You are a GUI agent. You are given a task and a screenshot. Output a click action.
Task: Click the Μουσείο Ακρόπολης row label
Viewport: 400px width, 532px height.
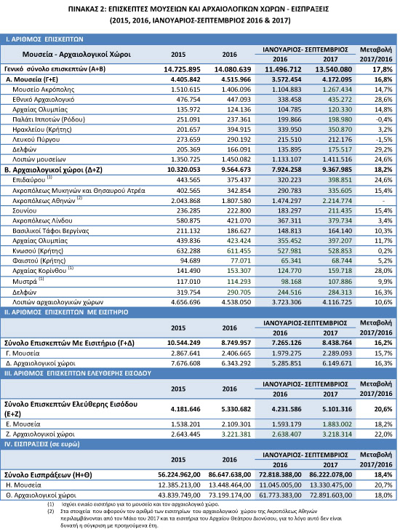coord(44,90)
